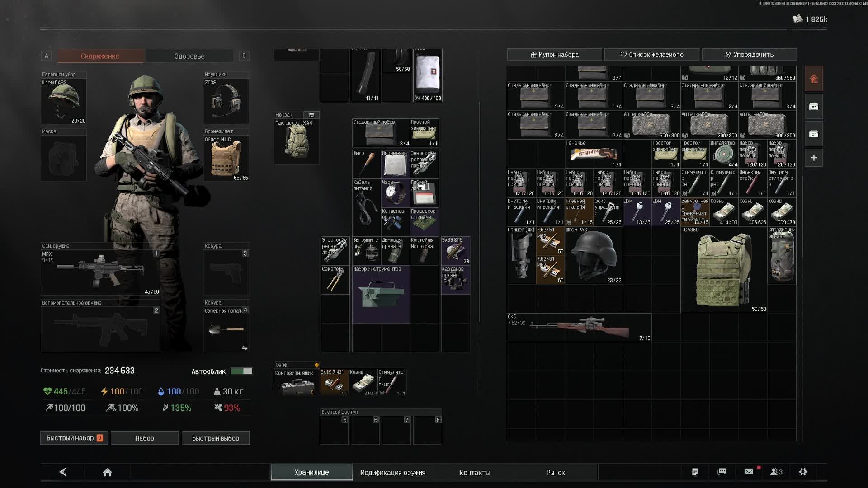Viewport: 868px width, 488px height.
Task: Open the chat messages icon
Action: click(x=722, y=472)
